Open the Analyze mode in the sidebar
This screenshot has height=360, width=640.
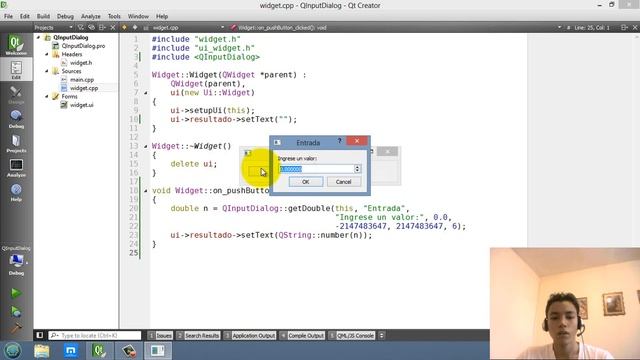16,168
